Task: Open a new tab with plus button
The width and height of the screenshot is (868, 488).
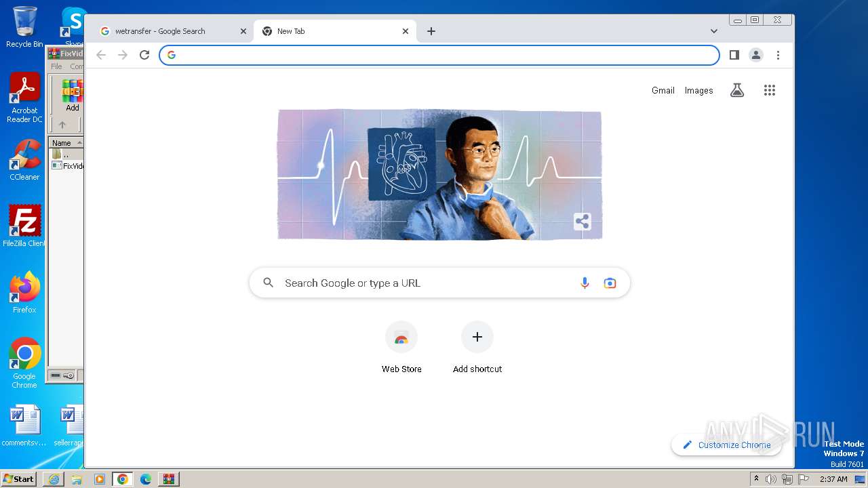Action: (x=431, y=31)
